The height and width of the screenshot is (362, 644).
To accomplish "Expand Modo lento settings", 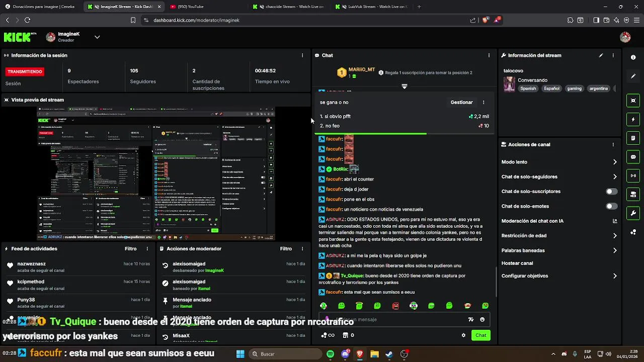I will (615, 162).
